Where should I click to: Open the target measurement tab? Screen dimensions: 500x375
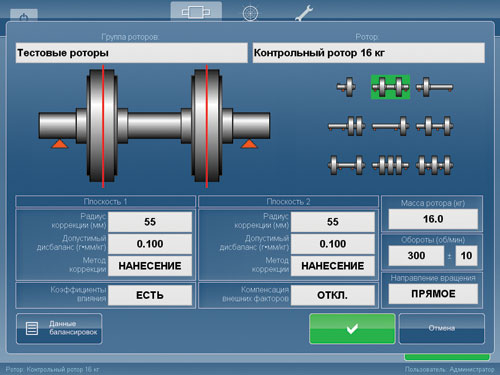pos(250,13)
